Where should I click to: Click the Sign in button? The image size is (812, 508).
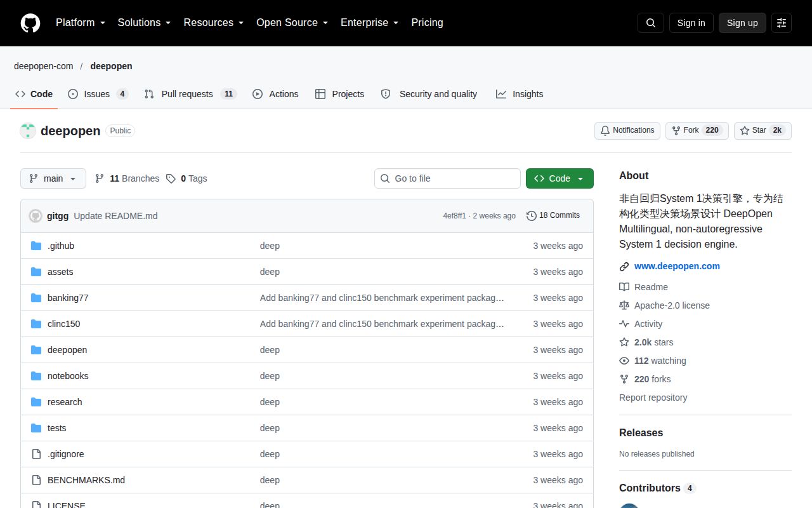(x=691, y=23)
